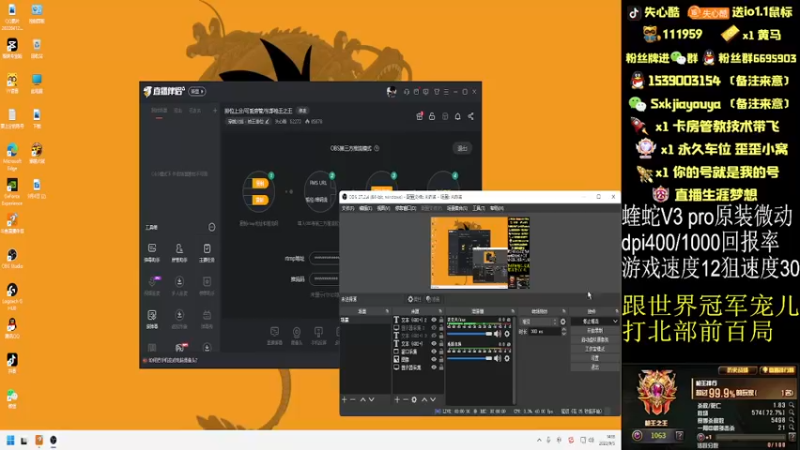
Task: Click the gift box icon in 直播伴侣 header
Action: click(419, 116)
